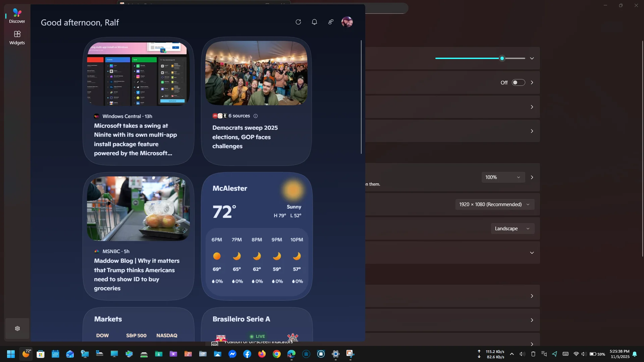Open Facebook from the taskbar

coord(247,354)
